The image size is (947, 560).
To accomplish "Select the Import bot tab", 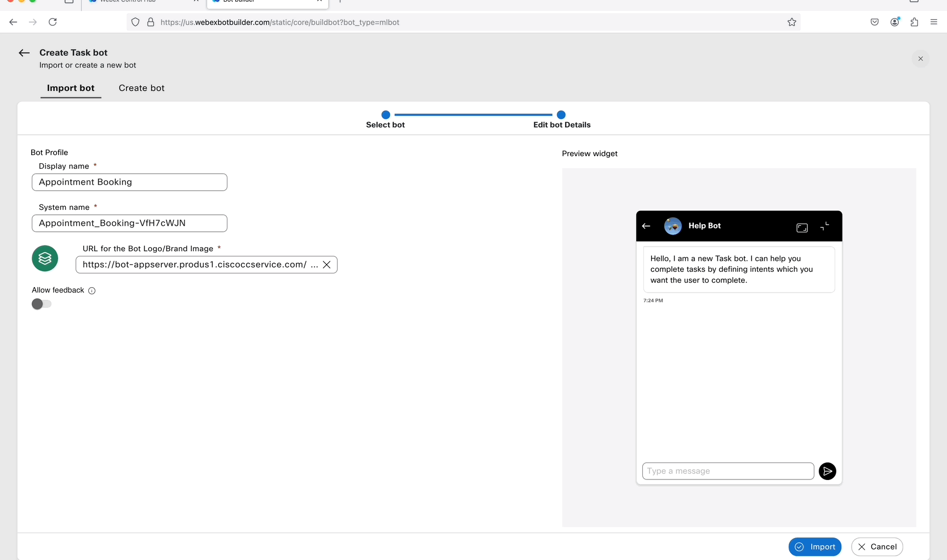I will (71, 88).
